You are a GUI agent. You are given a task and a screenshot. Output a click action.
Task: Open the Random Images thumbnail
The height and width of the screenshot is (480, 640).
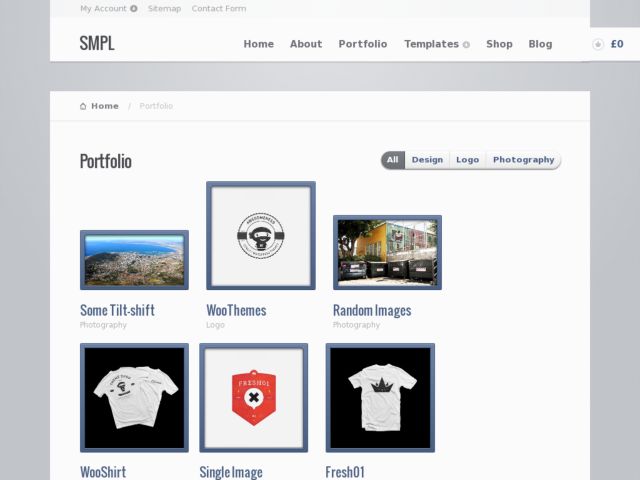pyautogui.click(x=387, y=253)
